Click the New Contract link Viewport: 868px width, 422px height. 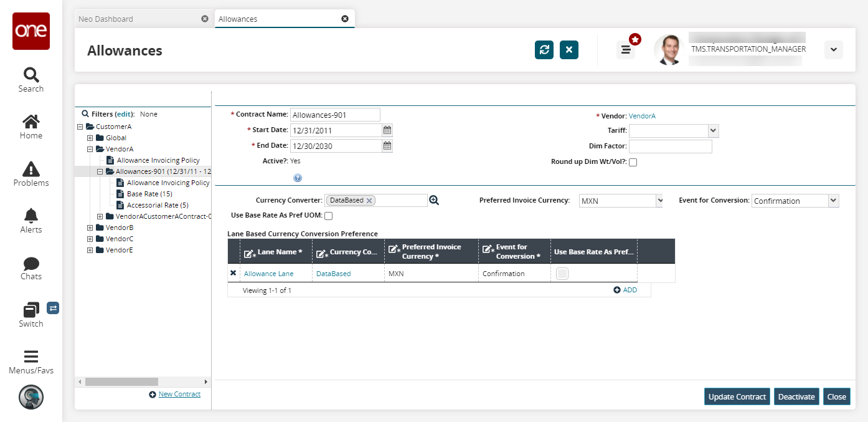(179, 394)
